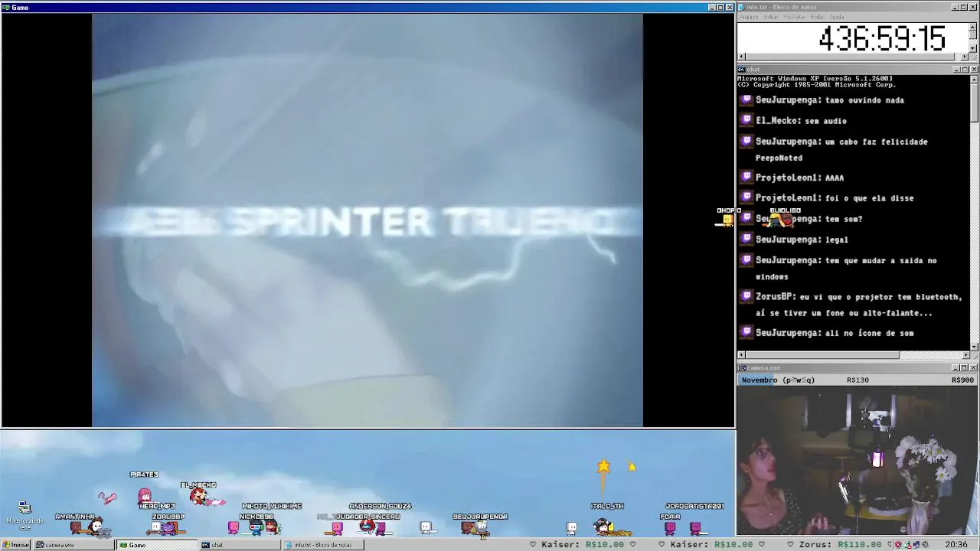
Task: Click Notepad document icon in title bar
Action: [x=742, y=7]
